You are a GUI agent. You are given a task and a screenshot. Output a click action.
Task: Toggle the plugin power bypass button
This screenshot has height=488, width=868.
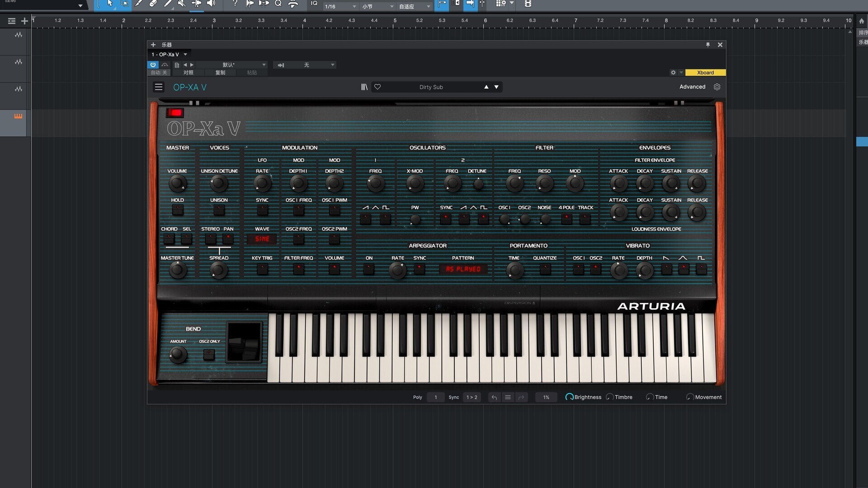pyautogui.click(x=153, y=65)
